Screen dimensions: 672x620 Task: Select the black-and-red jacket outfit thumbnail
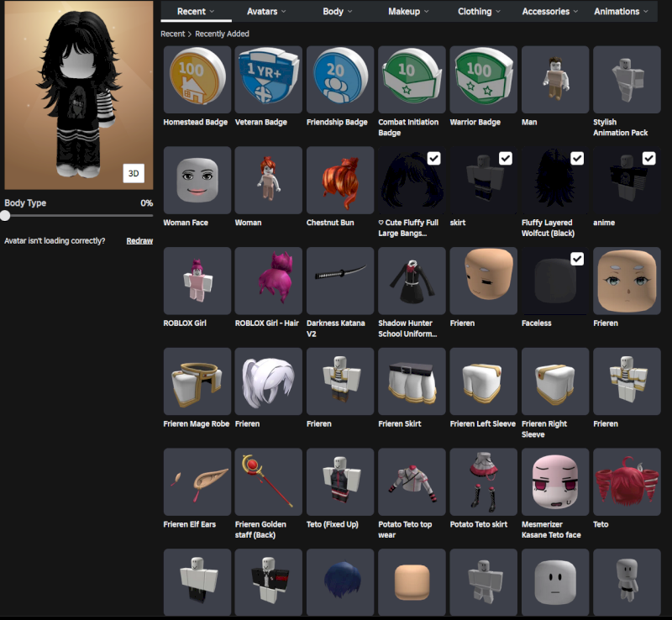tap(269, 582)
